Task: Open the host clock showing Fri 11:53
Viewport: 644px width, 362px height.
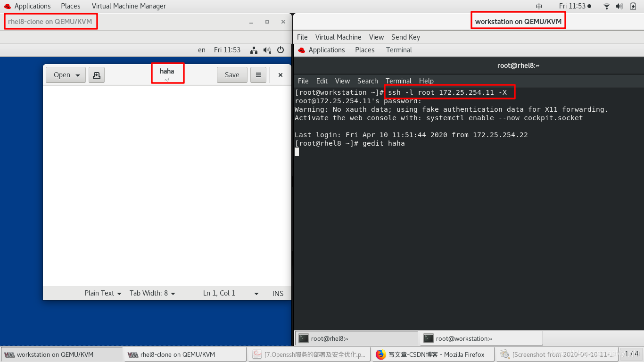Action: (x=575, y=6)
